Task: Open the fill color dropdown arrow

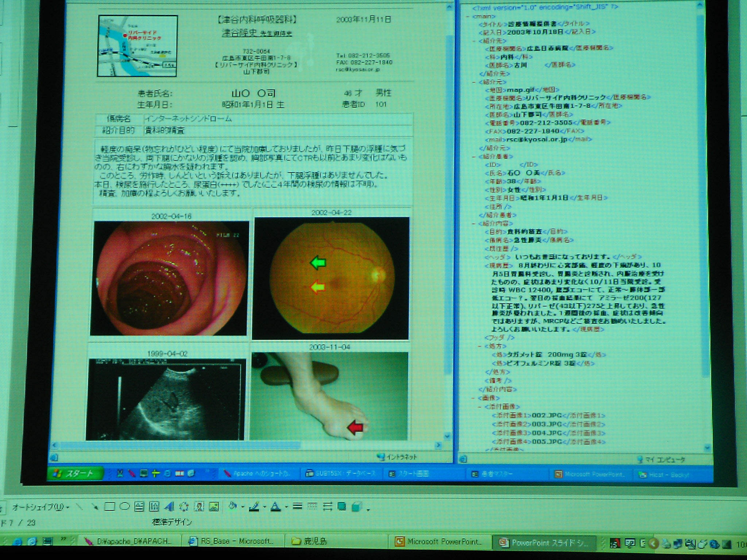Action: 243,507
